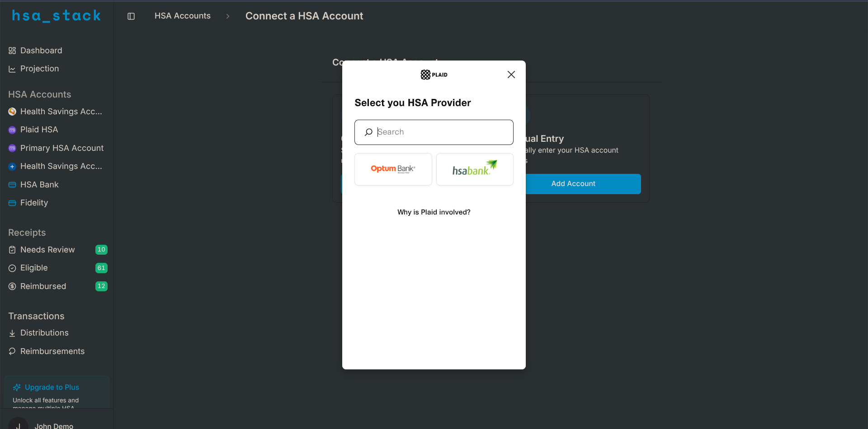
Task: Click the Needs Review count badge 10
Action: tap(101, 250)
